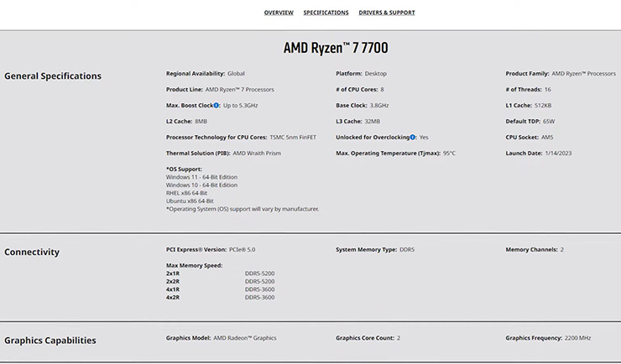Select the Connectivity section heading
The width and height of the screenshot is (621, 364).
[x=32, y=252]
